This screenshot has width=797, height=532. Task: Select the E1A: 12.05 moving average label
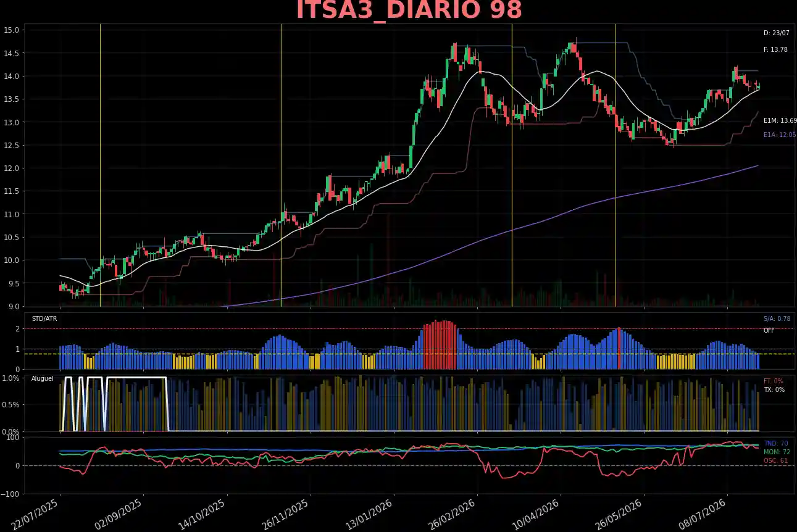point(780,135)
